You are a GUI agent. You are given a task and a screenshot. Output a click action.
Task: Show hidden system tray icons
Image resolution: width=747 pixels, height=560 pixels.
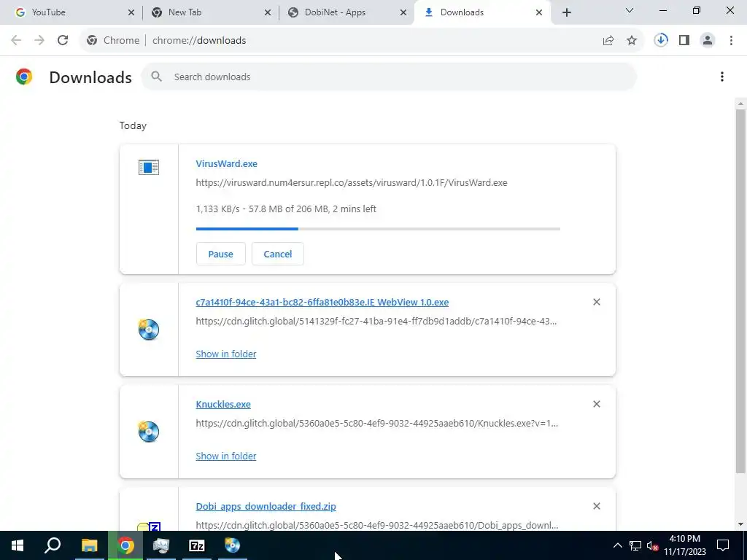617,545
